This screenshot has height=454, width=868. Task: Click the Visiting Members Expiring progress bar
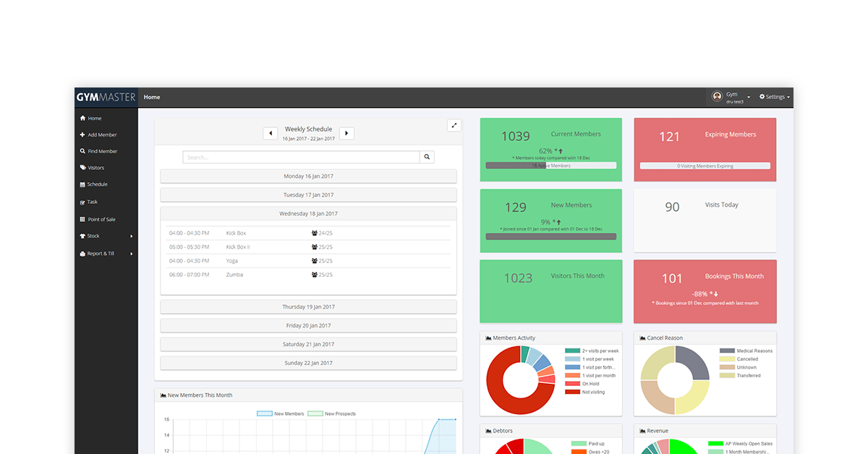pyautogui.click(x=705, y=166)
